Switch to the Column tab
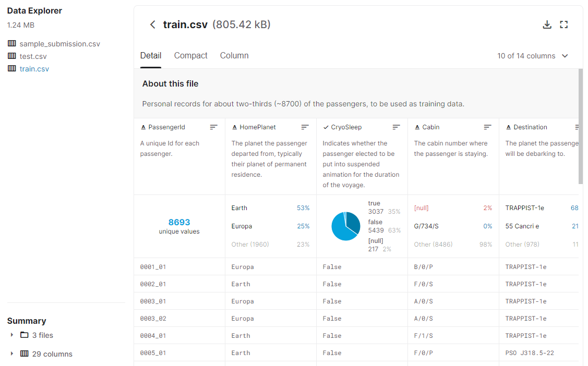This screenshot has width=588, height=366. click(234, 55)
